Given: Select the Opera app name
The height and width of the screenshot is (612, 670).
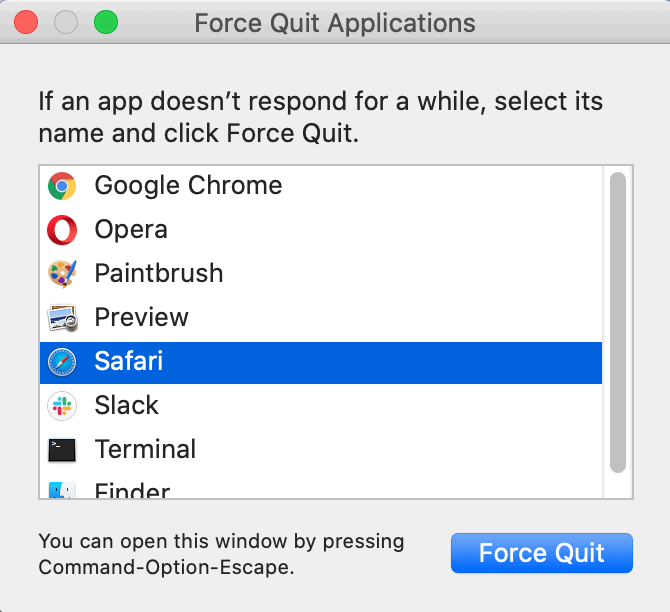Looking at the screenshot, I should pos(131,230).
